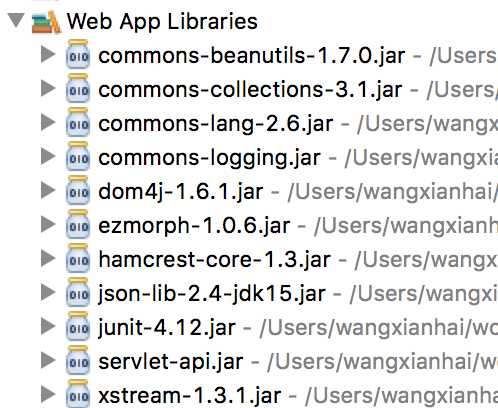
Task: Click the Web App Libraries books icon
Action: (46, 22)
